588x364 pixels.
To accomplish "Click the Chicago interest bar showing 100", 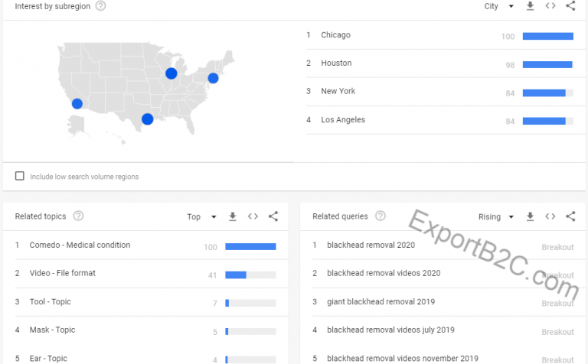I will (x=548, y=36).
